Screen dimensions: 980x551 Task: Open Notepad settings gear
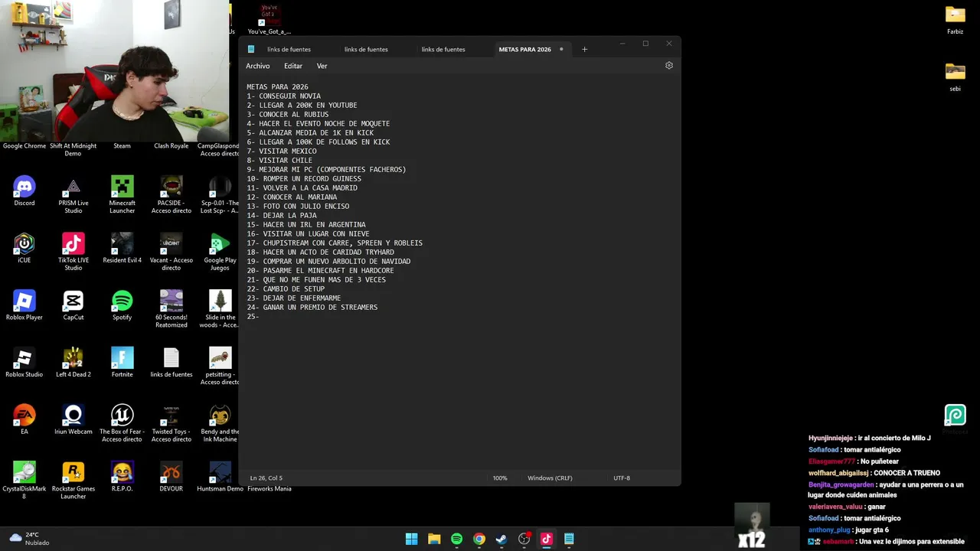pyautogui.click(x=668, y=66)
